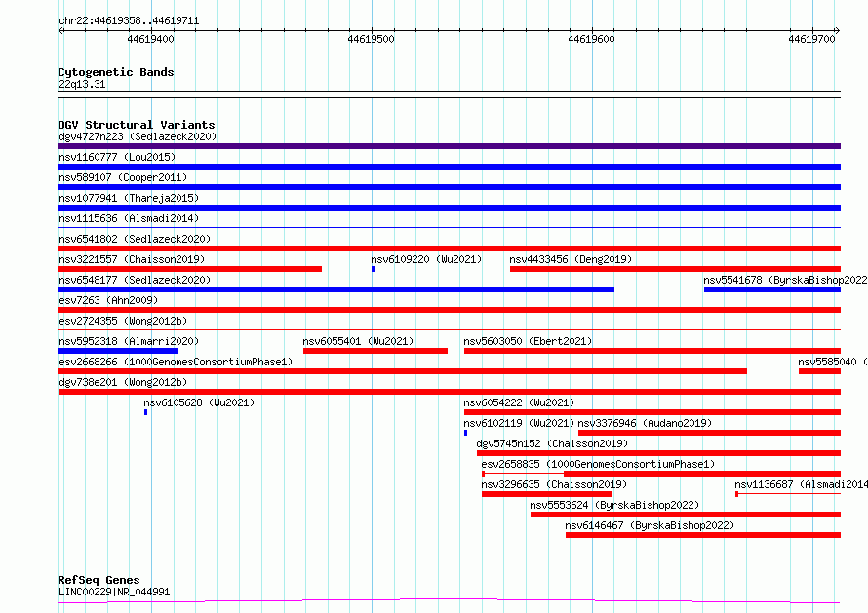Select the nsv1160777 (Lou2015) variant label
868x613 pixels.
(117, 157)
